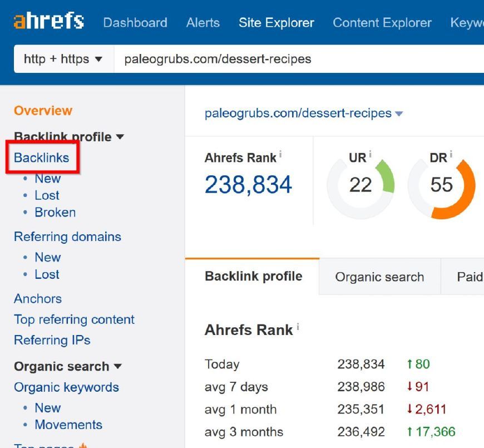Collapse the Backlink profile sidebar section
Viewport: 484px width, 448px height.
pos(69,136)
